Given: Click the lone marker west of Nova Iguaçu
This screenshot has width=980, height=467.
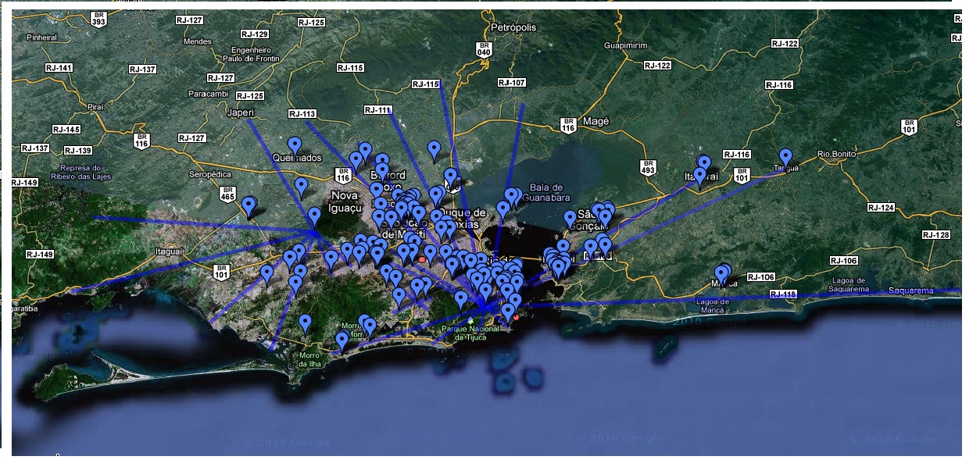Looking at the screenshot, I should tap(249, 203).
